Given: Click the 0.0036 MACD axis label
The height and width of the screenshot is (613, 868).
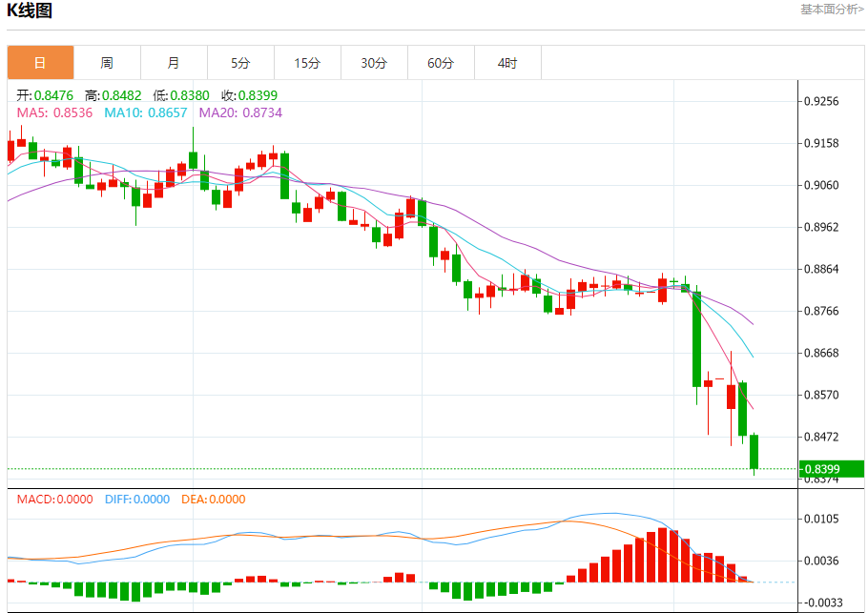Looking at the screenshot, I should 821,561.
